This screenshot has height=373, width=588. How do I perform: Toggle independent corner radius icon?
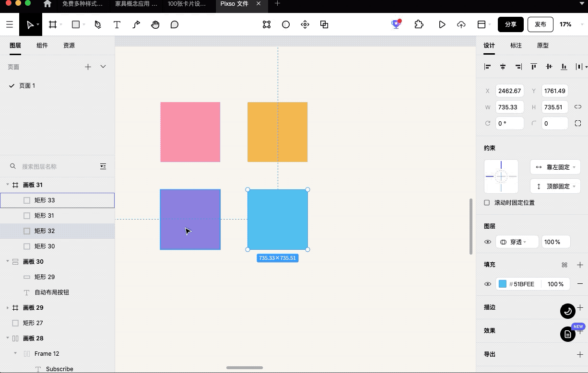(578, 123)
